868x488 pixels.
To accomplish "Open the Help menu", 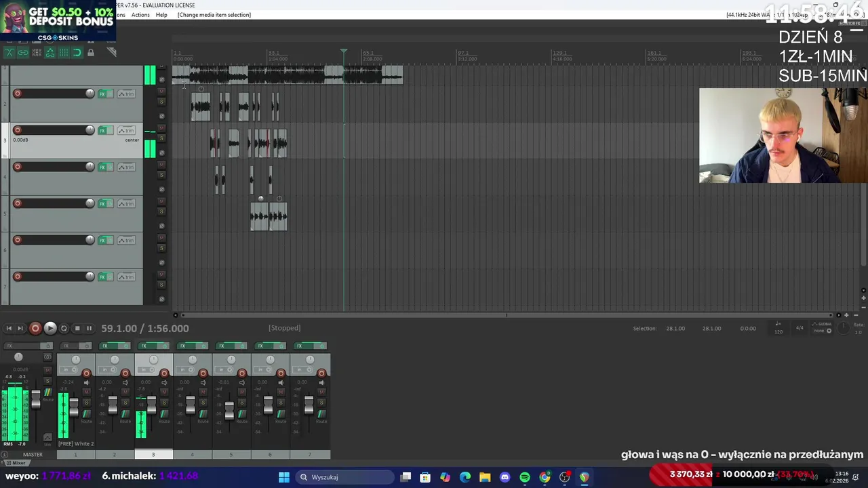I will click(x=161, y=15).
